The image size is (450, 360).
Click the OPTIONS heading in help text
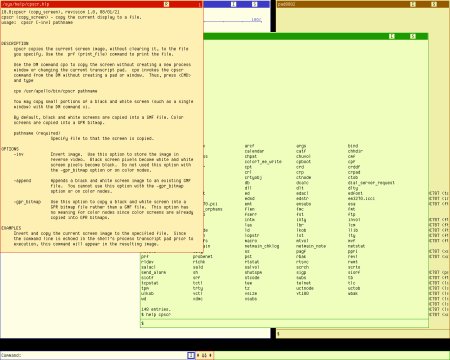click(x=10, y=149)
